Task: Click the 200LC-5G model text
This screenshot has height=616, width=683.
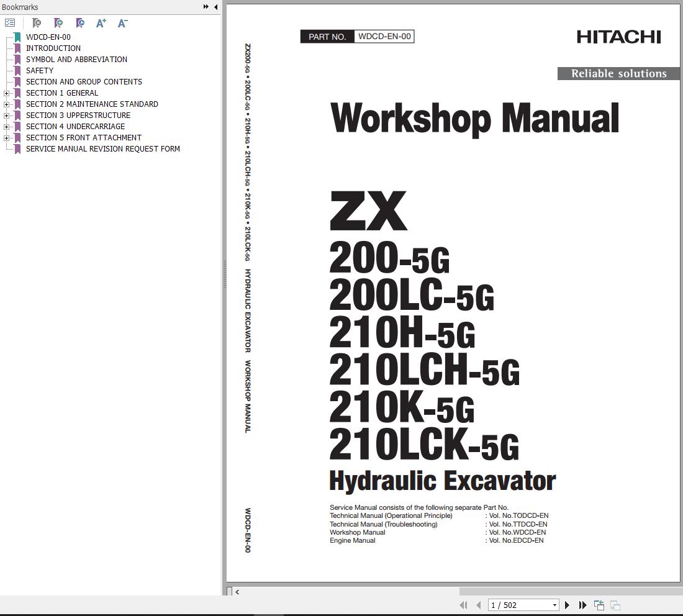Action: point(412,296)
